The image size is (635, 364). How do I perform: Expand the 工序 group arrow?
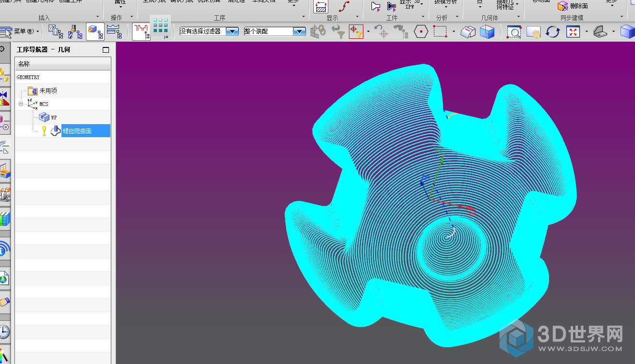point(303,17)
